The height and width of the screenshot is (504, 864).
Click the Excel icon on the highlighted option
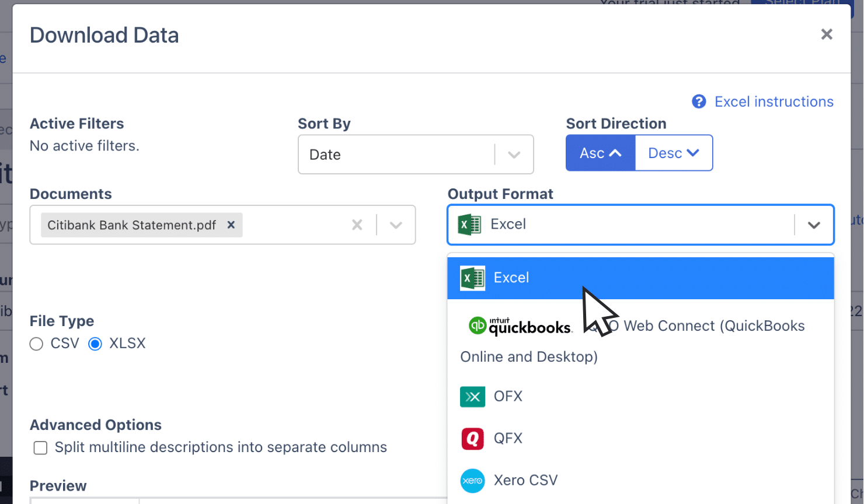[x=472, y=278]
